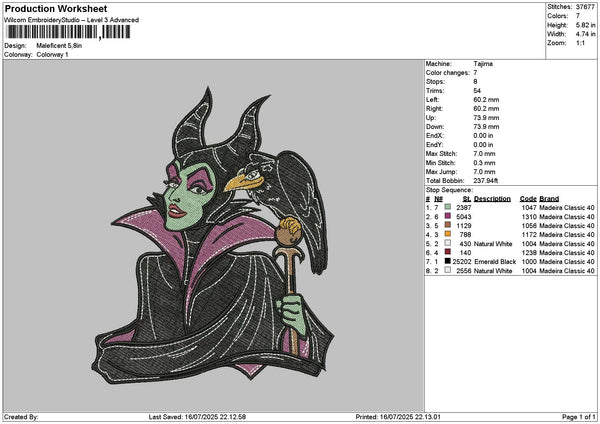Image resolution: width=600 pixels, height=424 pixels.
Task: Click the 'Page 1 of 1' footer text
Action: (579, 417)
